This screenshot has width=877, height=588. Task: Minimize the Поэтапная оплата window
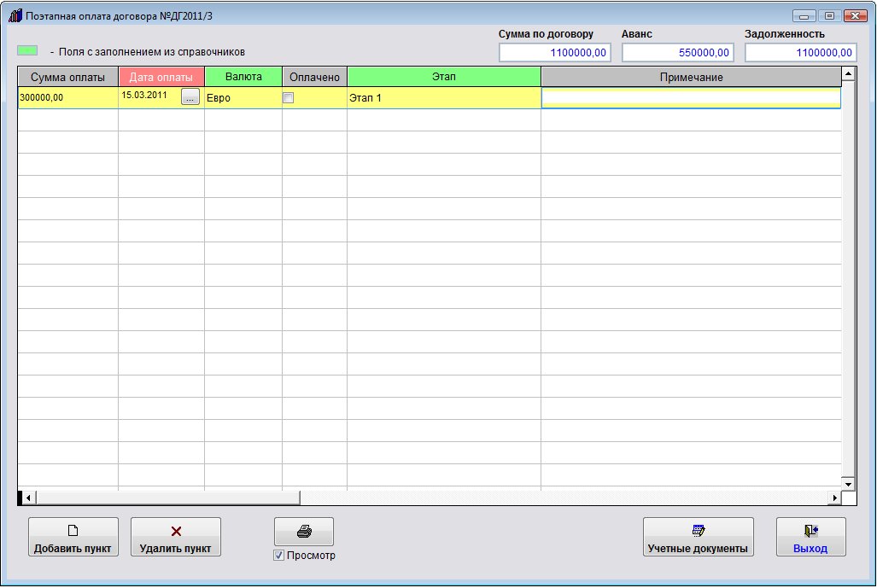click(804, 15)
